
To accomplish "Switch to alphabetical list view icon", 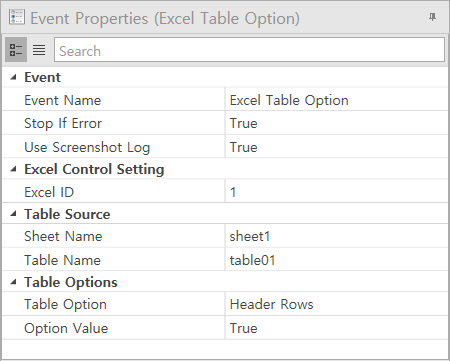I will click(x=39, y=50).
